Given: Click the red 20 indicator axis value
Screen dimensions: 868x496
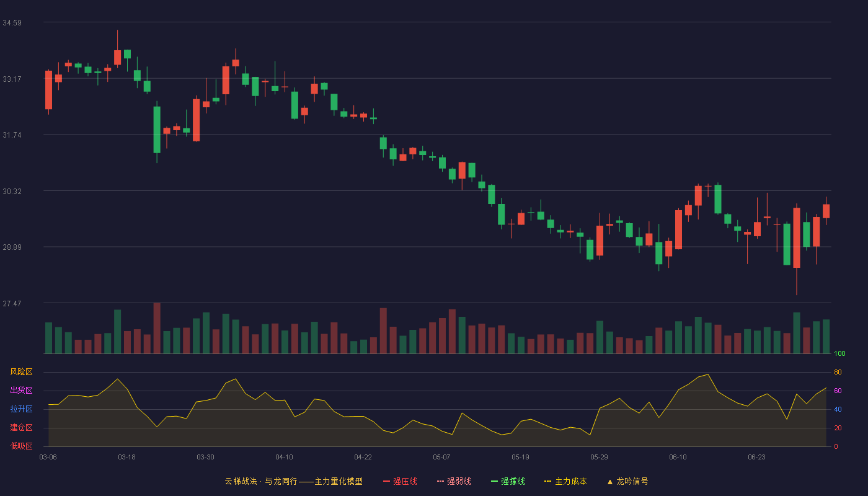Looking at the screenshot, I should tap(838, 428).
